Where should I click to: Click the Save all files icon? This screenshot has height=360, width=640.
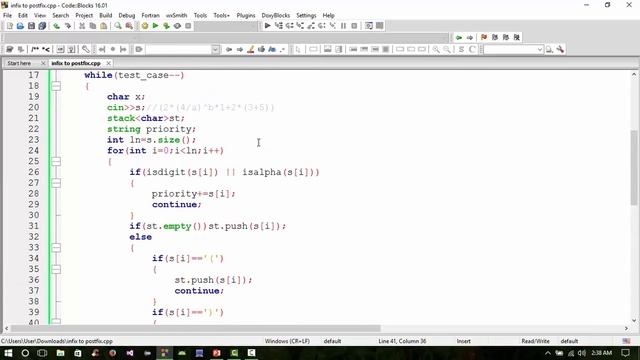[42, 26]
